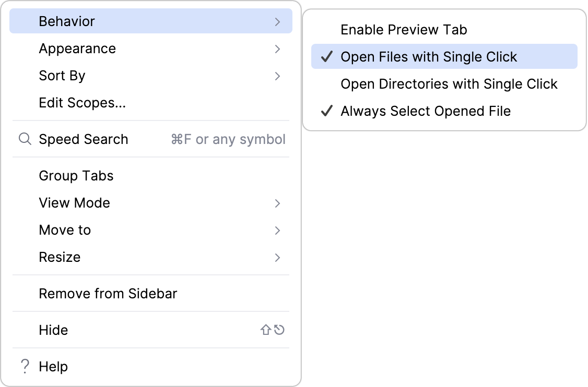Disable Always Select Opened File
The image size is (588, 387).
pos(426,111)
